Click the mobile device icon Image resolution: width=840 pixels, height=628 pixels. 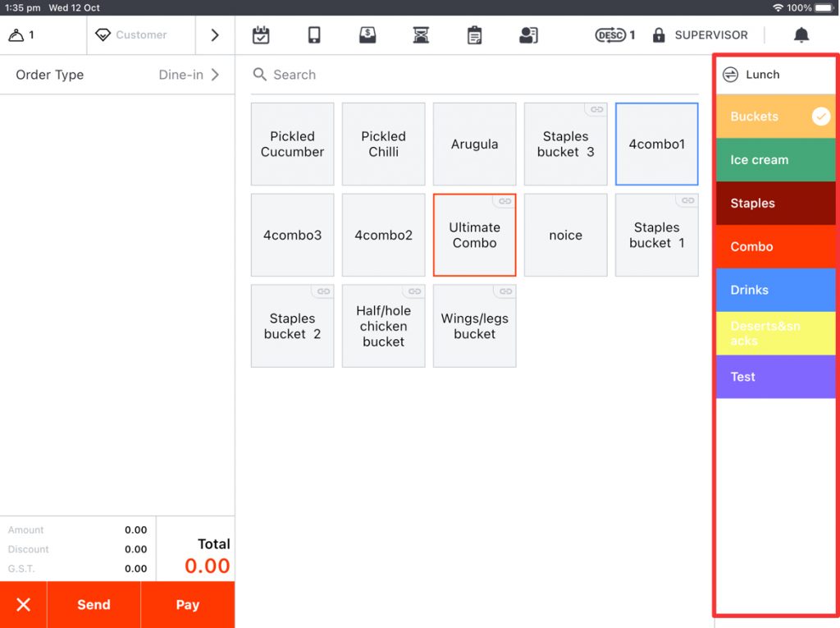pyautogui.click(x=314, y=35)
